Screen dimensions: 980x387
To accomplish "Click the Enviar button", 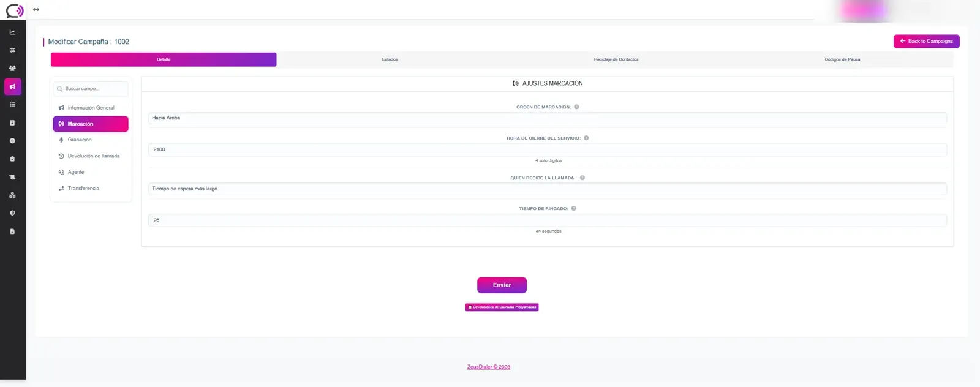I will (502, 285).
